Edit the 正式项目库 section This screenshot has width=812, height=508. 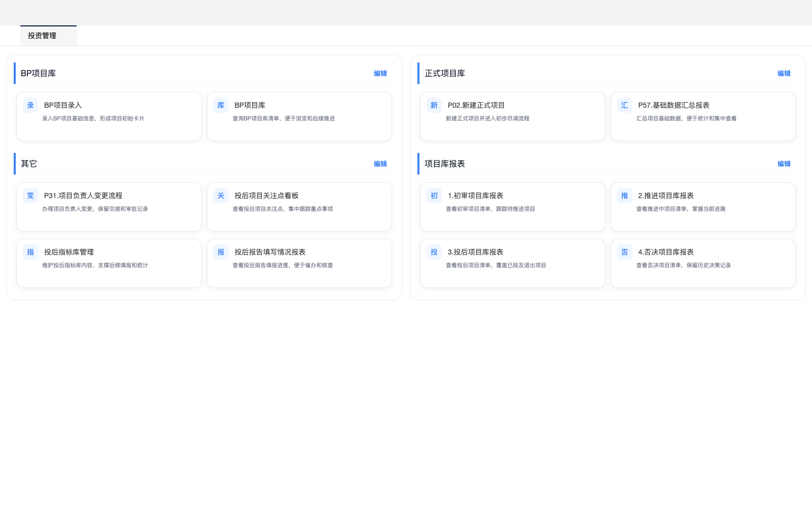[x=784, y=73]
